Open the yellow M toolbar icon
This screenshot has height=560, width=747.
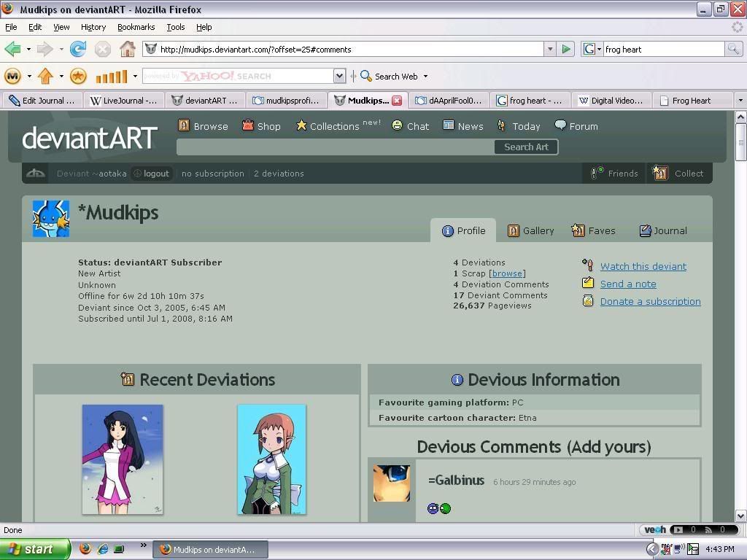pyautogui.click(x=12, y=76)
